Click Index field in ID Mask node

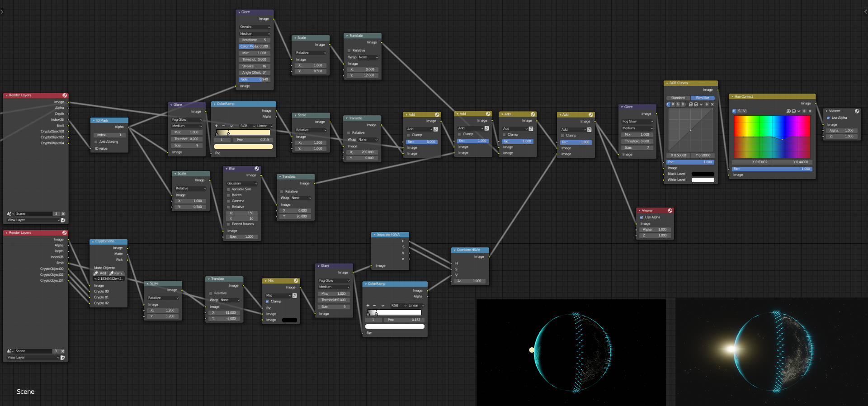(109, 135)
